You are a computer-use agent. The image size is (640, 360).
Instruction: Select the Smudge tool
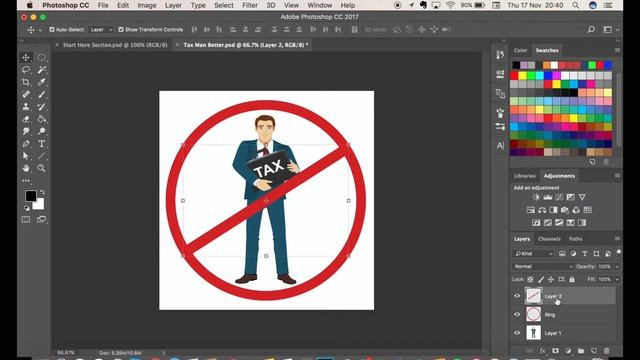pyautogui.click(x=26, y=131)
